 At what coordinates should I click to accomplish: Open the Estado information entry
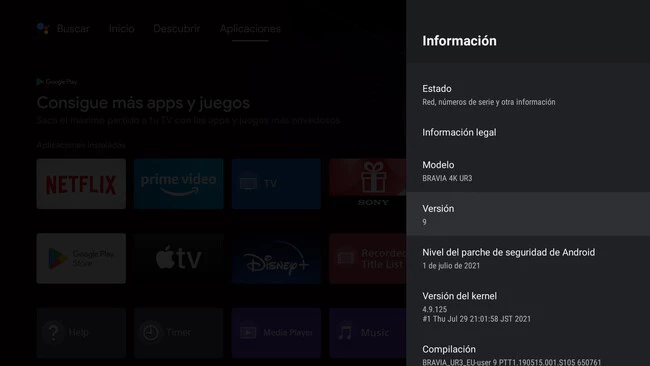[528, 95]
